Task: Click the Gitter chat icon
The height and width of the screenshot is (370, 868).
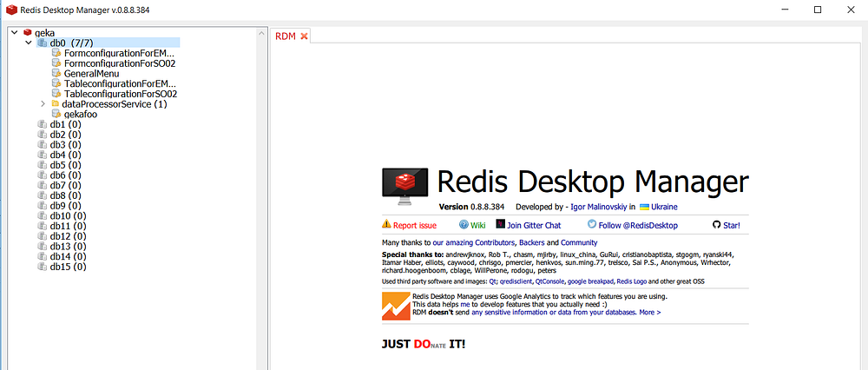Action: click(500, 224)
